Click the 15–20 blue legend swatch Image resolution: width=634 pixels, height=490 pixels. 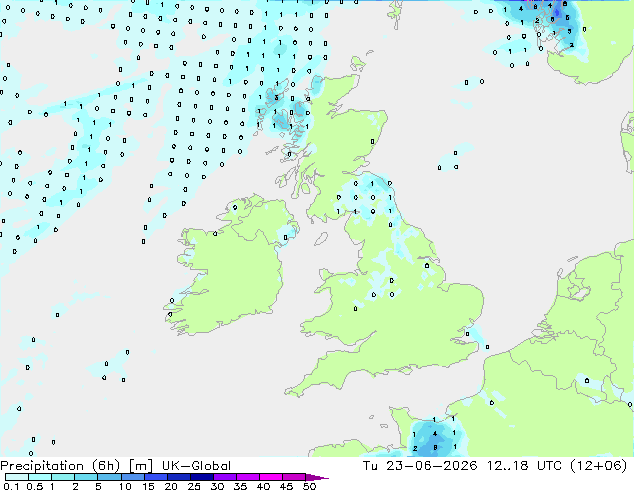point(155,477)
